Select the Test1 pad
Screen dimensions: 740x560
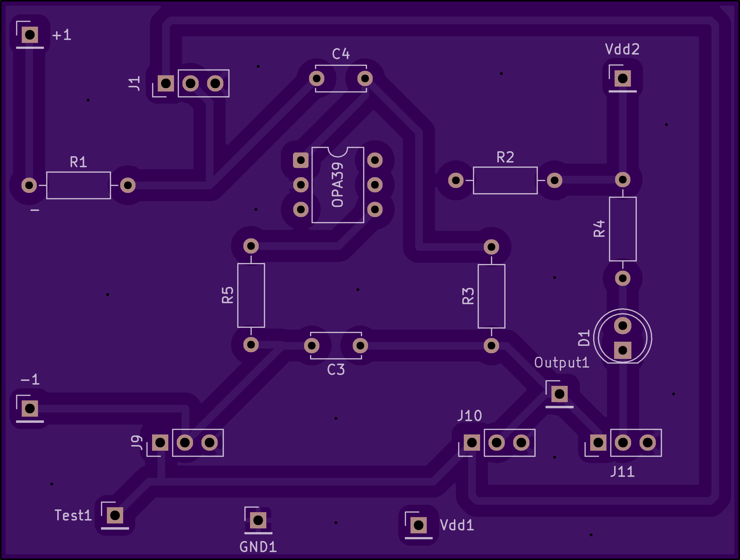pos(115,516)
